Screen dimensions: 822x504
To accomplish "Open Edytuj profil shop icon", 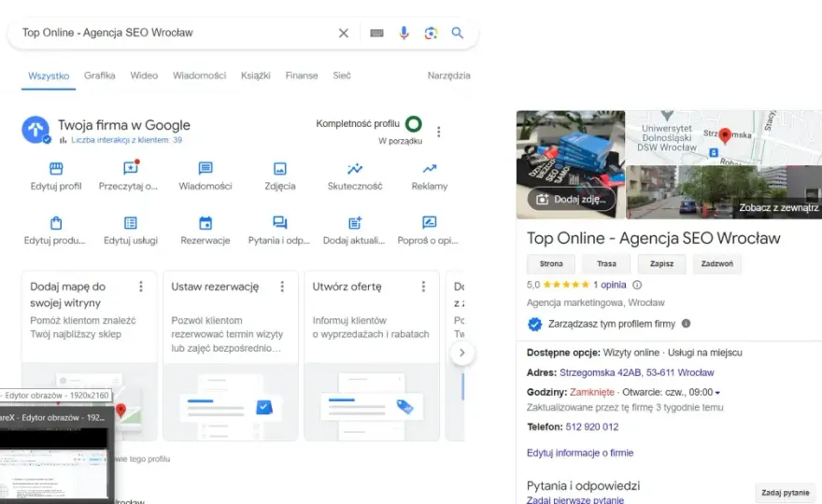I will click(x=56, y=168).
